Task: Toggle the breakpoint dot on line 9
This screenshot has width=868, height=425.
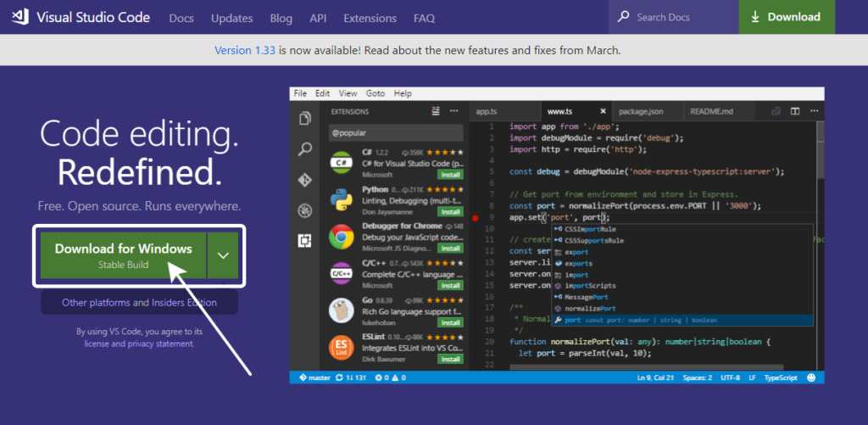Action: 475,218
